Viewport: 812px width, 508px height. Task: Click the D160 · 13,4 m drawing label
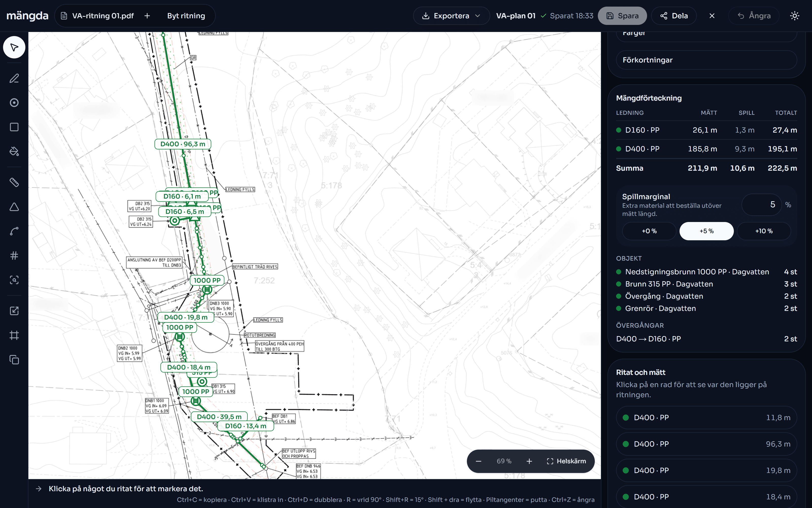coord(246,426)
